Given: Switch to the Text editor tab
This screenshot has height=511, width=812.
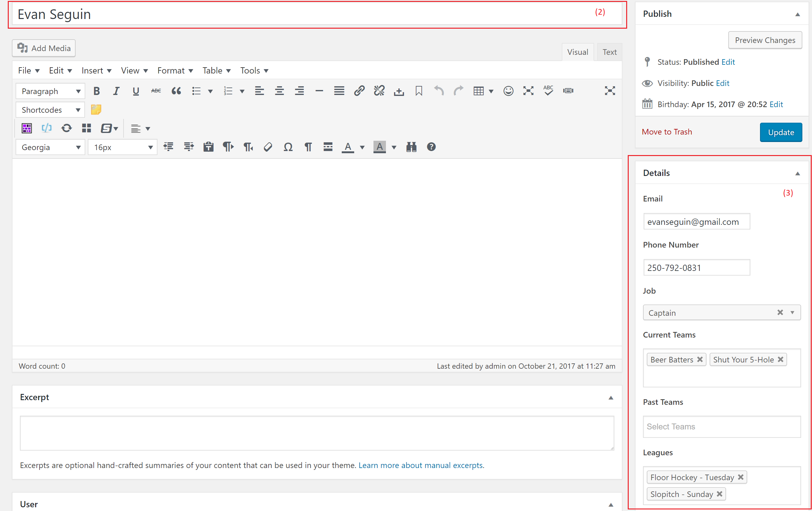Looking at the screenshot, I should (x=609, y=52).
